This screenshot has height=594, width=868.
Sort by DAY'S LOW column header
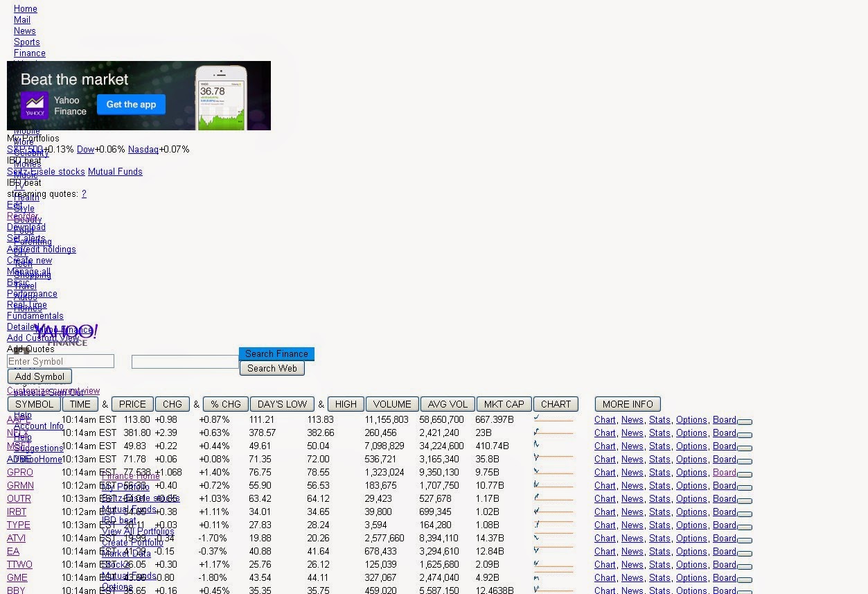click(x=283, y=404)
